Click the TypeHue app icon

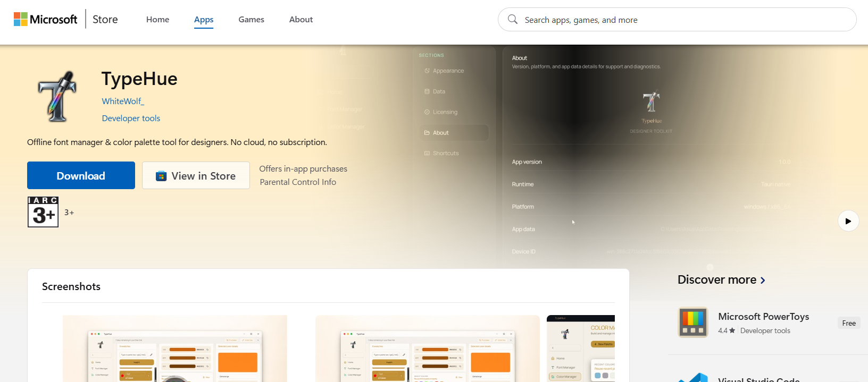coord(57,97)
